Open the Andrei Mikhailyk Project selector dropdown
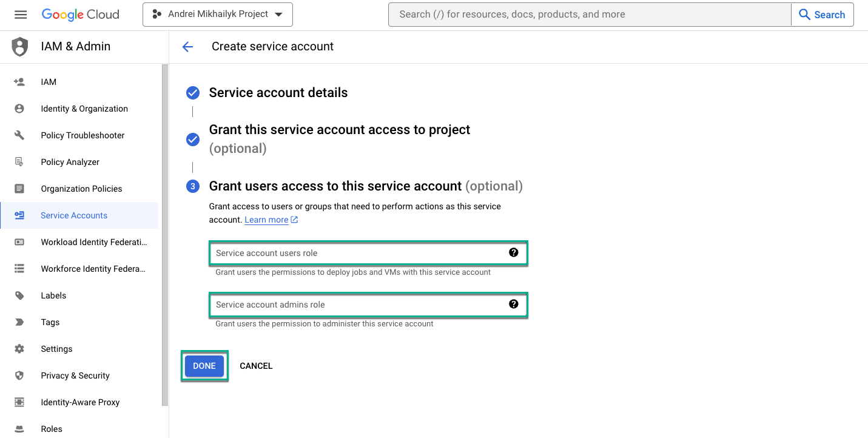This screenshot has width=868, height=438. (x=217, y=15)
